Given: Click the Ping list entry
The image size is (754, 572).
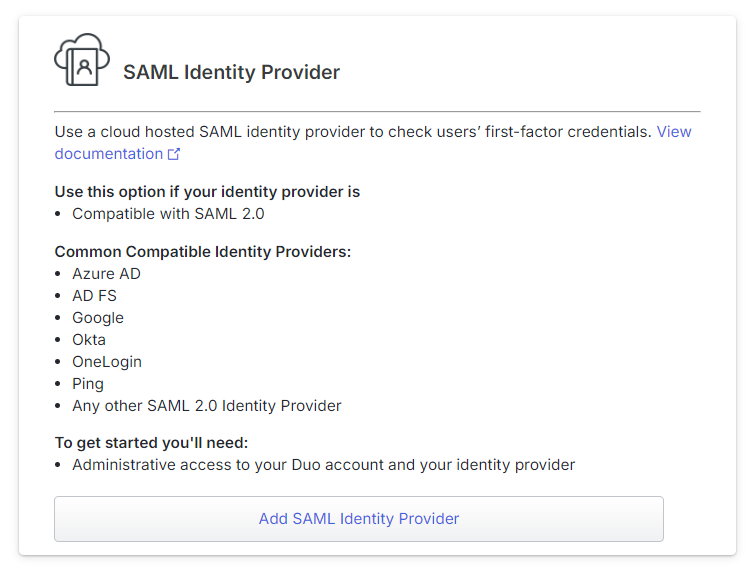Looking at the screenshot, I should coord(88,384).
